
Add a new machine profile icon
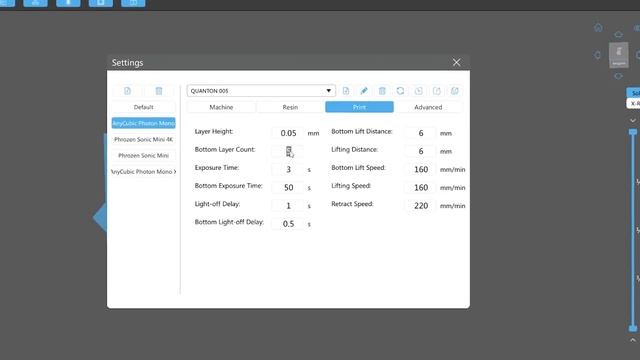coord(127,91)
